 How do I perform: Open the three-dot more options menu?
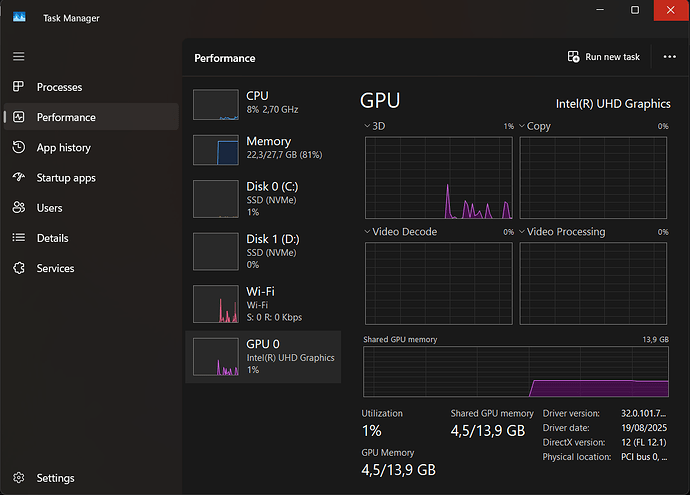(669, 57)
